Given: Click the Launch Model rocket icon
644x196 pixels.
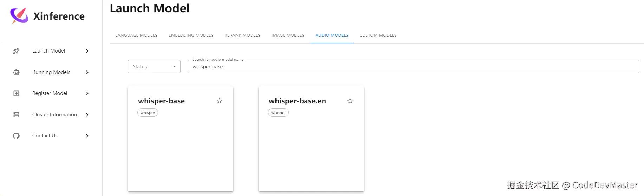Looking at the screenshot, I should click(16, 51).
